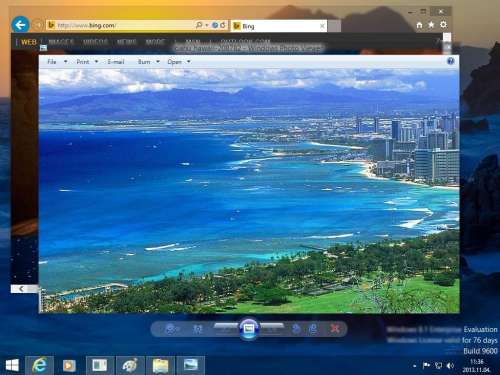Refresh the Bing page in Internet Explorer

(x=223, y=25)
